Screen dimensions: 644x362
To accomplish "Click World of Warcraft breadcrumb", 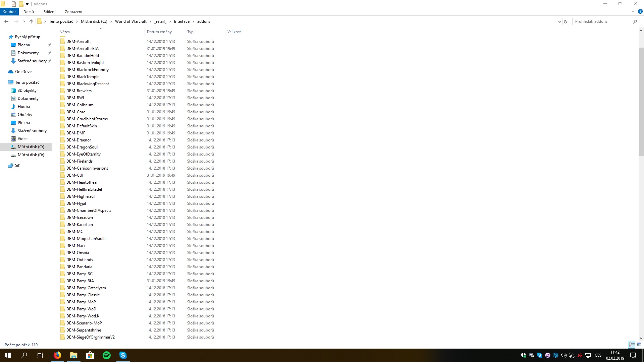I will 130,21.
